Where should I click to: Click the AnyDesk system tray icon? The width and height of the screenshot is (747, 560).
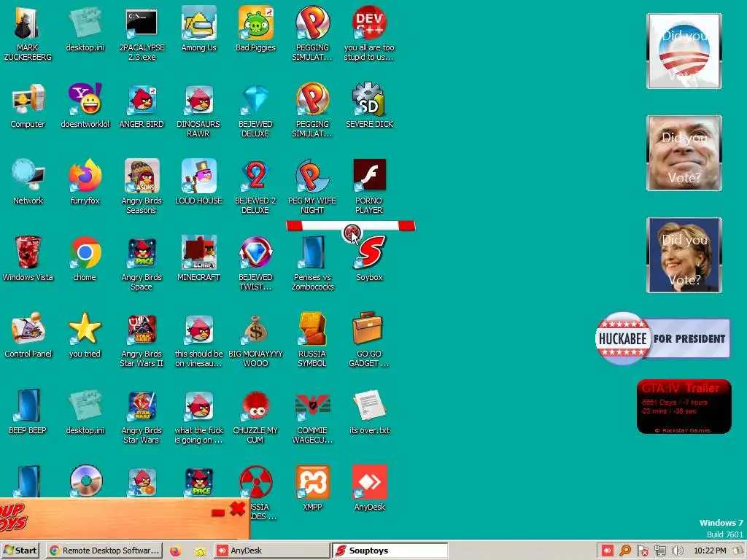click(608, 551)
